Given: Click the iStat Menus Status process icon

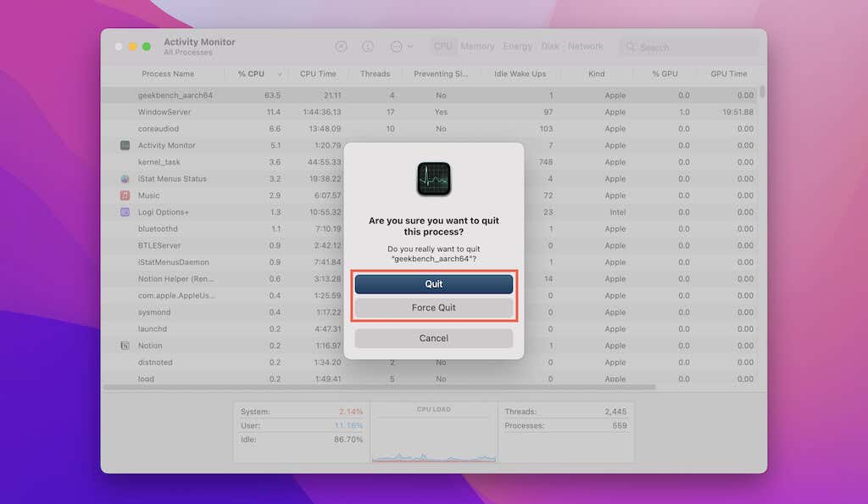Looking at the screenshot, I should pos(123,178).
